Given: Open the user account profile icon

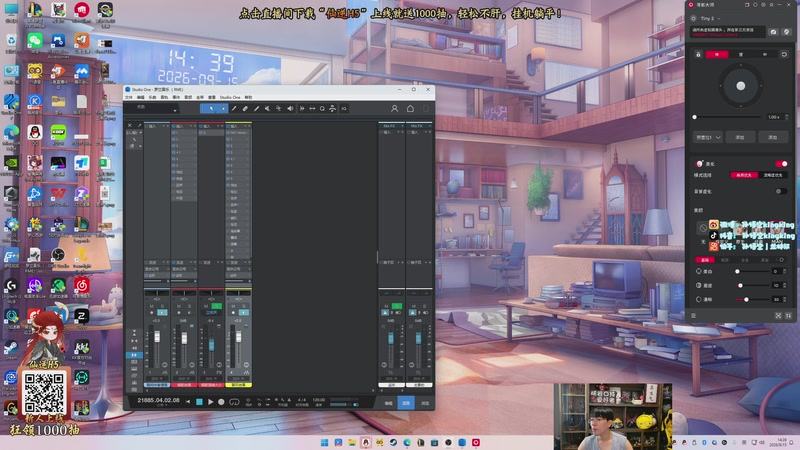Looking at the screenshot, I should pos(394,109).
